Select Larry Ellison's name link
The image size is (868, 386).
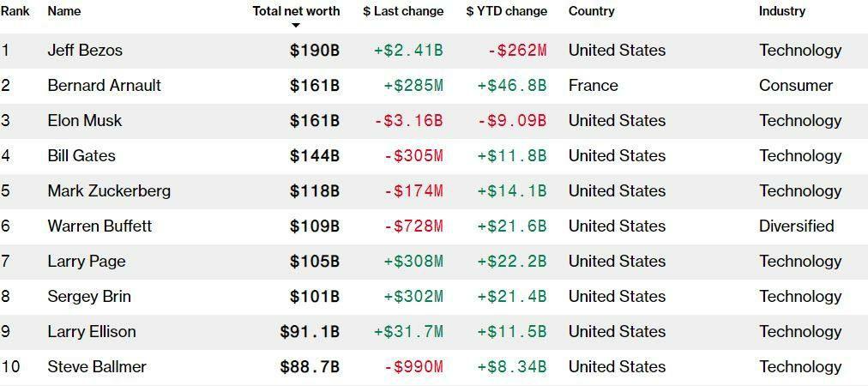point(92,332)
